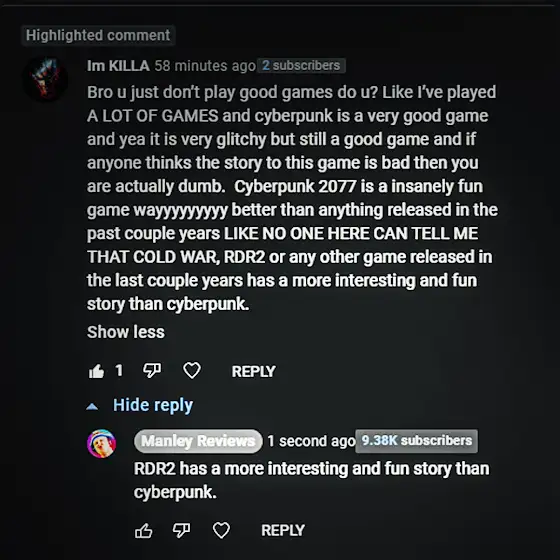Viewport: 560px width, 560px height.
Task: Click the Highlighted comment label
Action: click(x=98, y=35)
